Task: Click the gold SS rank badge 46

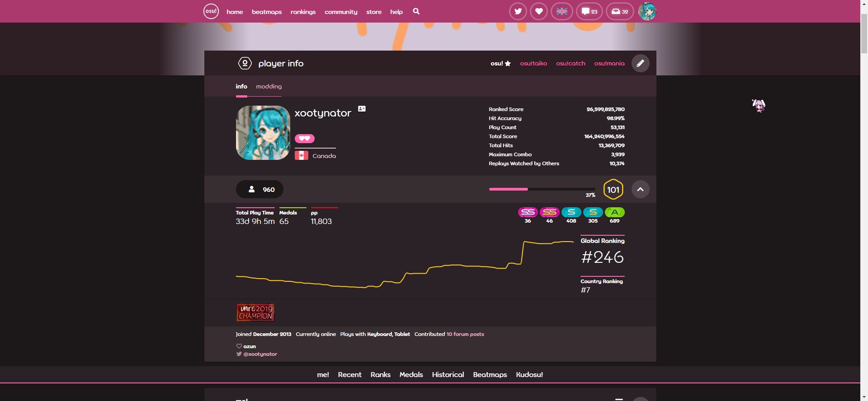Action: [549, 212]
